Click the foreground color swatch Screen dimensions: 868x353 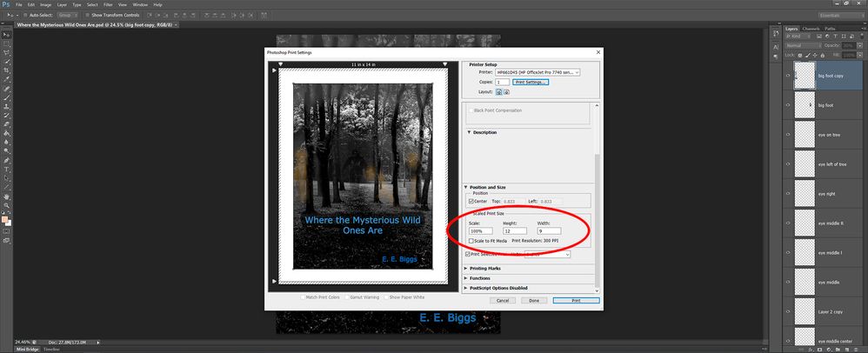click(4, 218)
